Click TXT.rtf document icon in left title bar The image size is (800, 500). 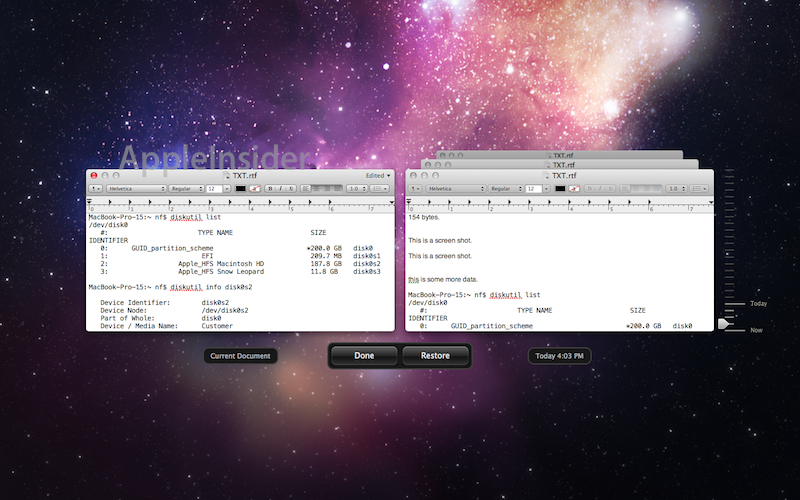click(227, 175)
